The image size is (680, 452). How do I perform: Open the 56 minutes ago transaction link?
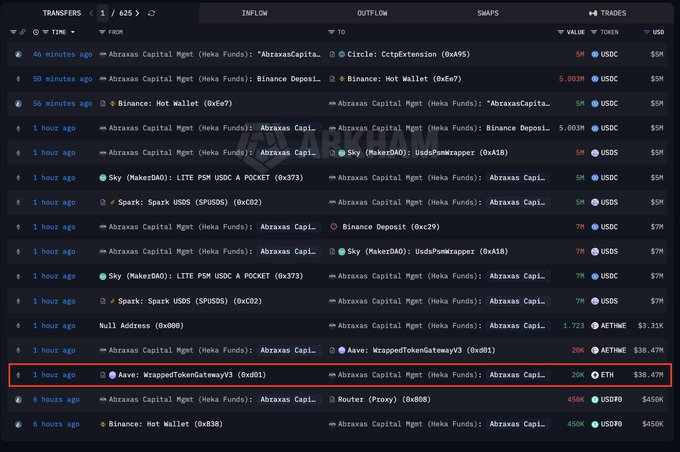(62, 104)
